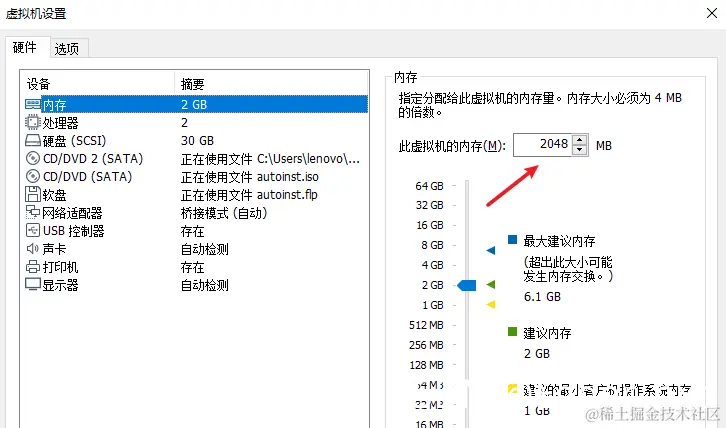Click the 16 GB slider scale label
The height and width of the screenshot is (428, 726).
(x=430, y=225)
